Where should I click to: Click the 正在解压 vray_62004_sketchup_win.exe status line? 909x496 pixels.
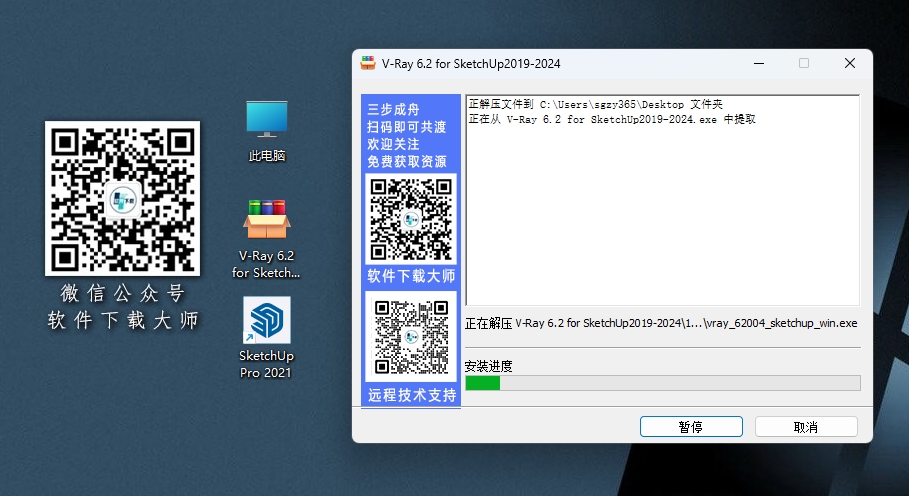tap(661, 323)
